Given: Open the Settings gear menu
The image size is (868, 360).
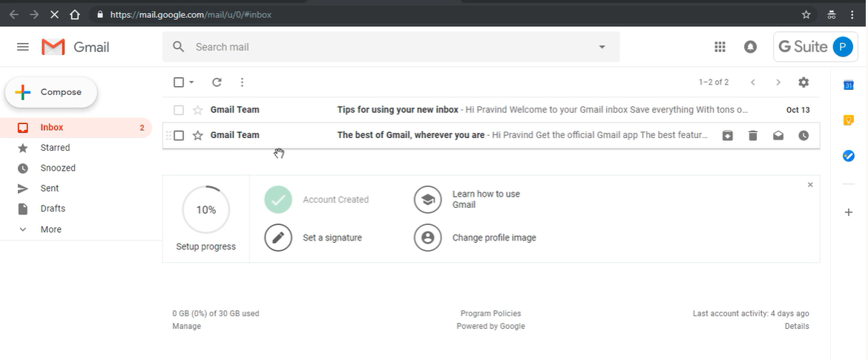Looking at the screenshot, I should (803, 82).
